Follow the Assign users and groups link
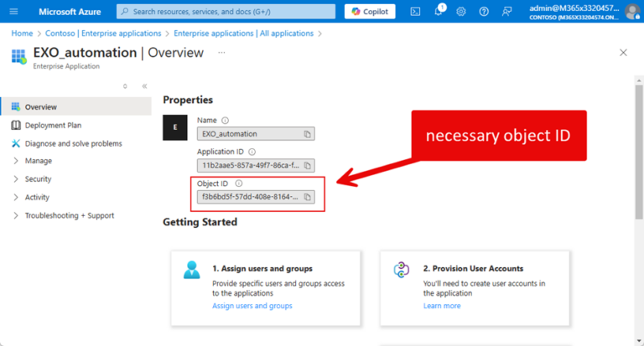This screenshot has width=644, height=346. pos(252,306)
